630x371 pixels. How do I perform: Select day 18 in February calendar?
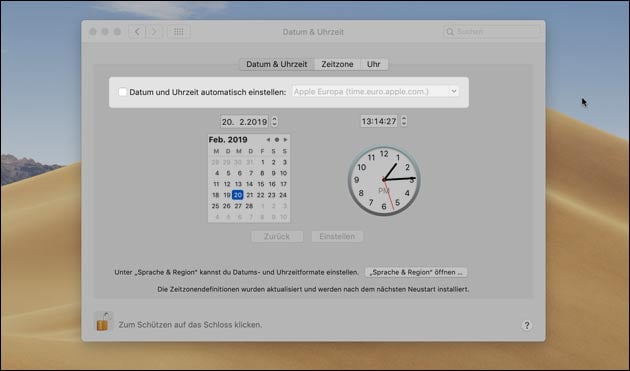216,195
